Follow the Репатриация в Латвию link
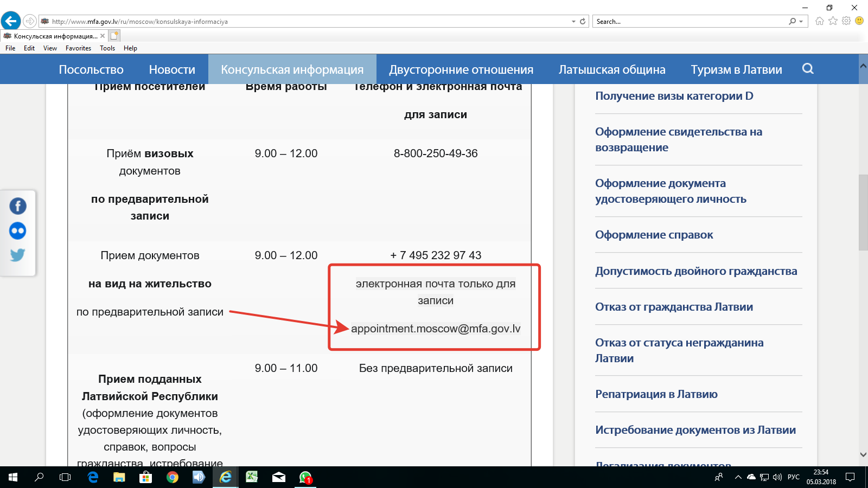 (656, 394)
